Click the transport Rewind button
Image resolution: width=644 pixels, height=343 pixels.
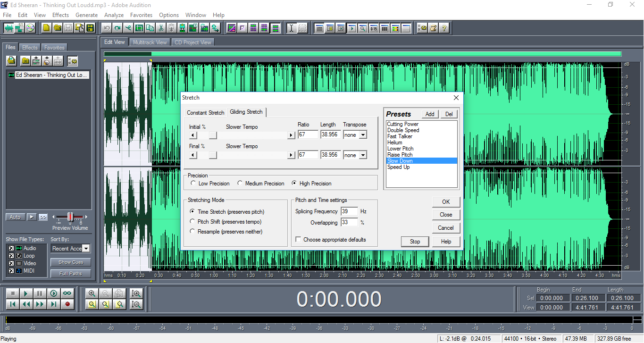[x=26, y=304]
